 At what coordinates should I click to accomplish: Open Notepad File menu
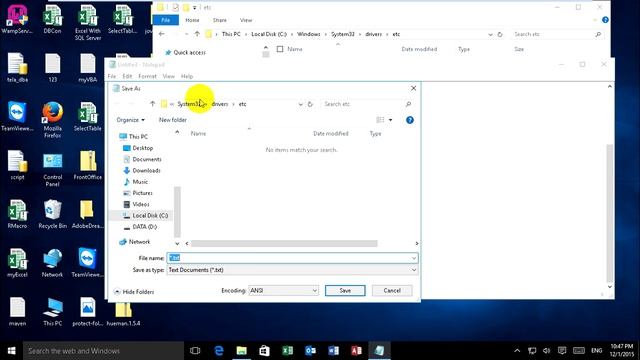[x=112, y=76]
